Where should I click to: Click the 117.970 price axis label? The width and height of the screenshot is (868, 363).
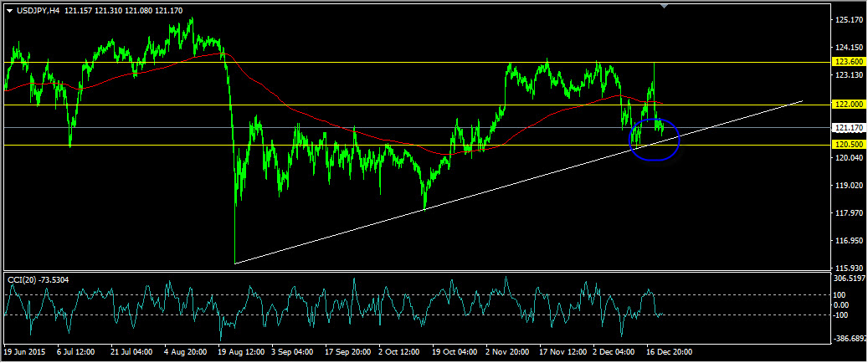pos(851,213)
